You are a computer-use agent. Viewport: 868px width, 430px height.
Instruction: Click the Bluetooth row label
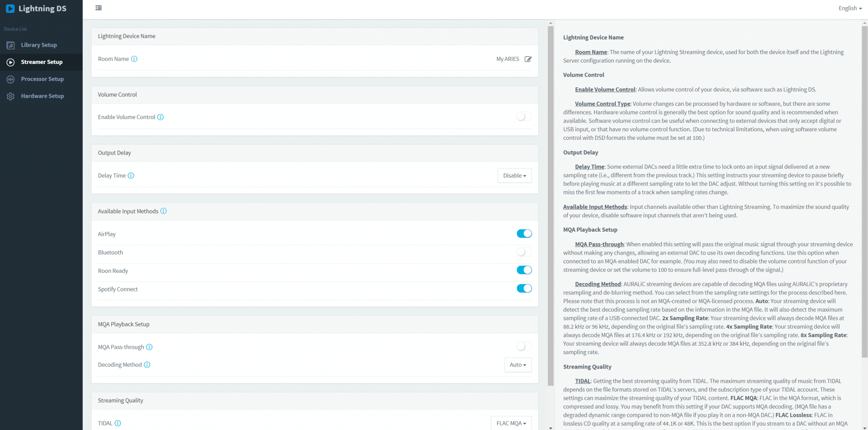[x=111, y=252]
